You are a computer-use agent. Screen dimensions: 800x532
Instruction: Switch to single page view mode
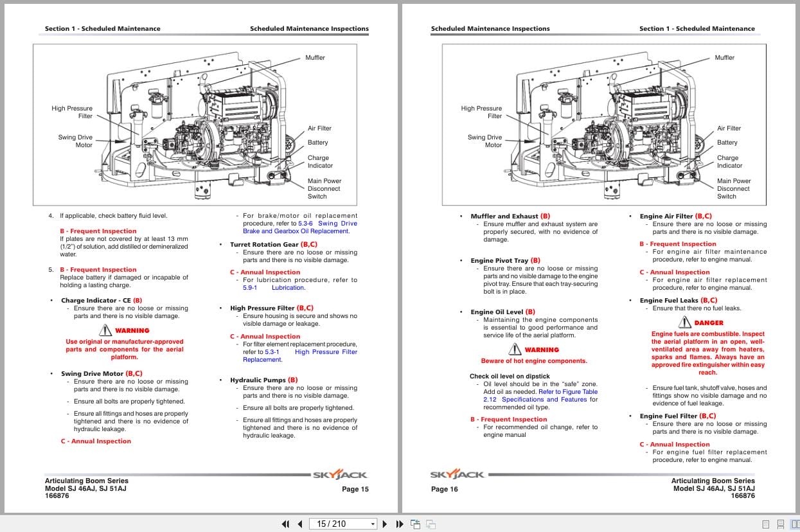[765, 524]
